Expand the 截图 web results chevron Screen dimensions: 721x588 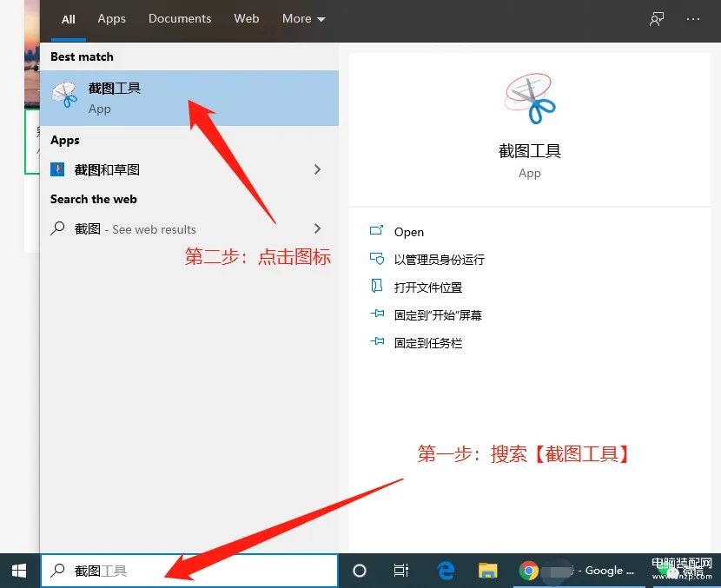(x=317, y=228)
